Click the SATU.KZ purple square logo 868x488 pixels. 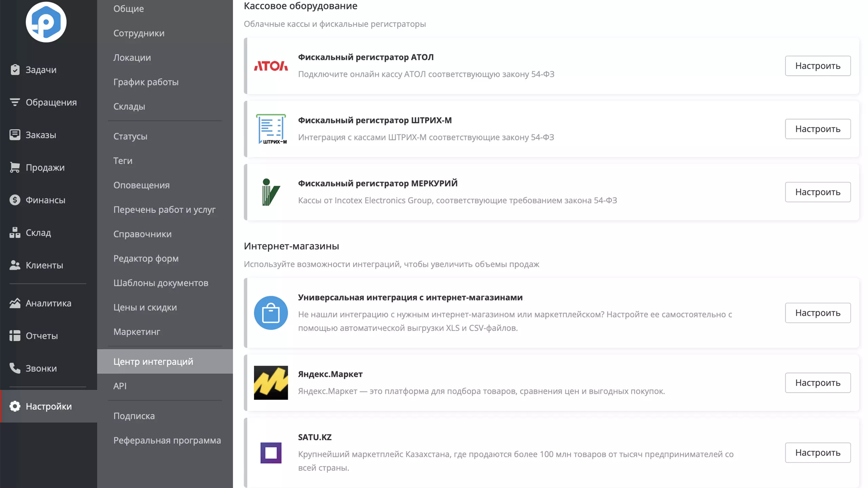pos(271,453)
